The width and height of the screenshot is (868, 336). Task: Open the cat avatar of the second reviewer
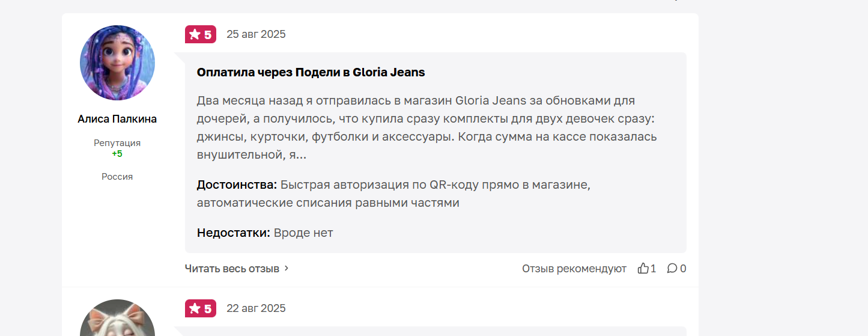click(117, 318)
